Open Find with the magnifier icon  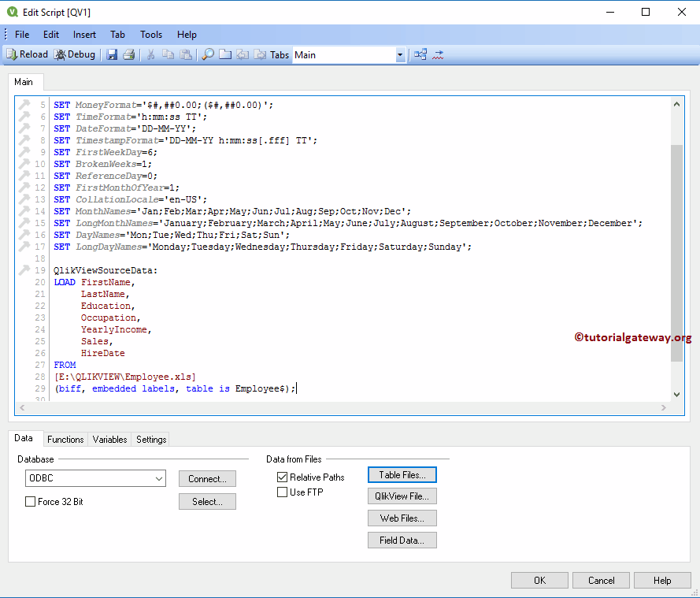point(210,54)
